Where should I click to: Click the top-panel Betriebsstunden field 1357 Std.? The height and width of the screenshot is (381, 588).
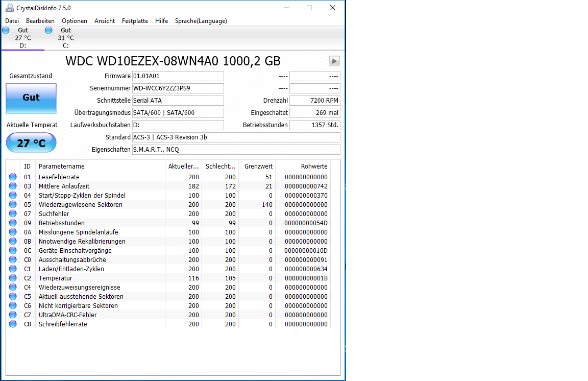tap(315, 125)
